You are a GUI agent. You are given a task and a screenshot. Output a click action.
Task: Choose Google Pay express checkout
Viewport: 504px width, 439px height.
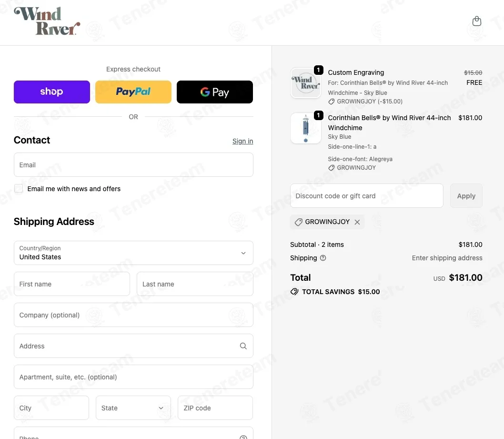click(215, 92)
